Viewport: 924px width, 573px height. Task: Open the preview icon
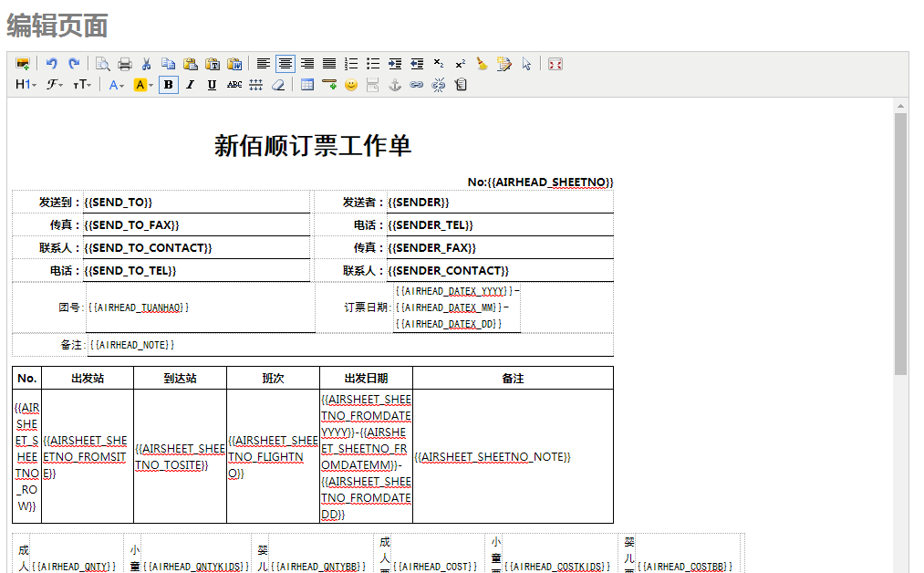coord(103,64)
